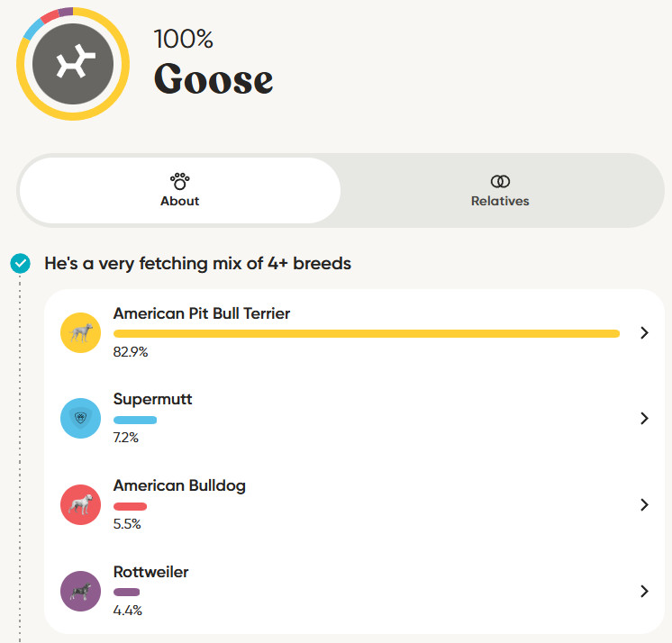Image resolution: width=672 pixels, height=643 pixels.
Task: Expand the Supermutt row chevron
Action: coord(644,419)
